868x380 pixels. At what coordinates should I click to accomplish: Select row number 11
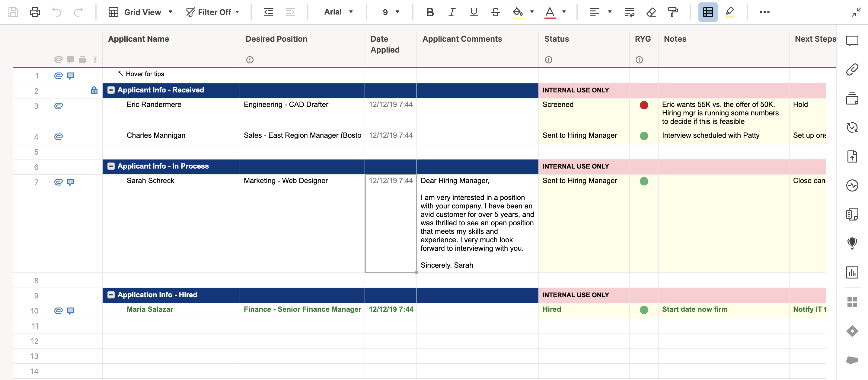pyautogui.click(x=35, y=326)
